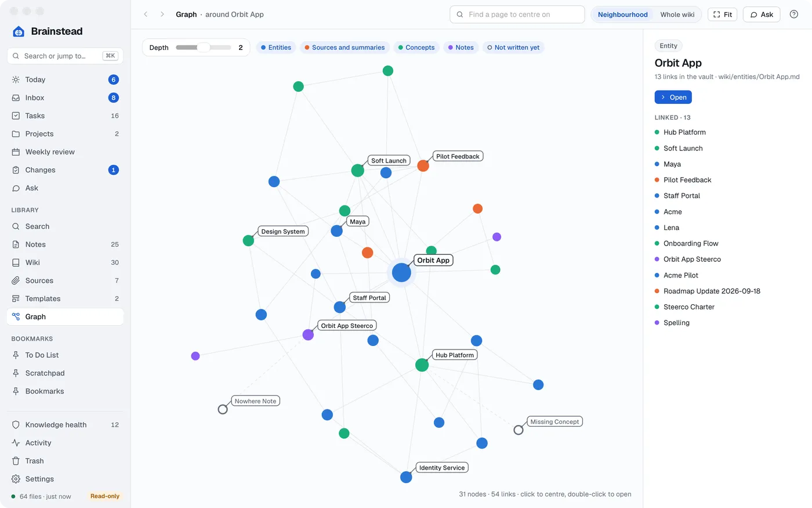Toggle the Entities filter chip

coord(276,48)
